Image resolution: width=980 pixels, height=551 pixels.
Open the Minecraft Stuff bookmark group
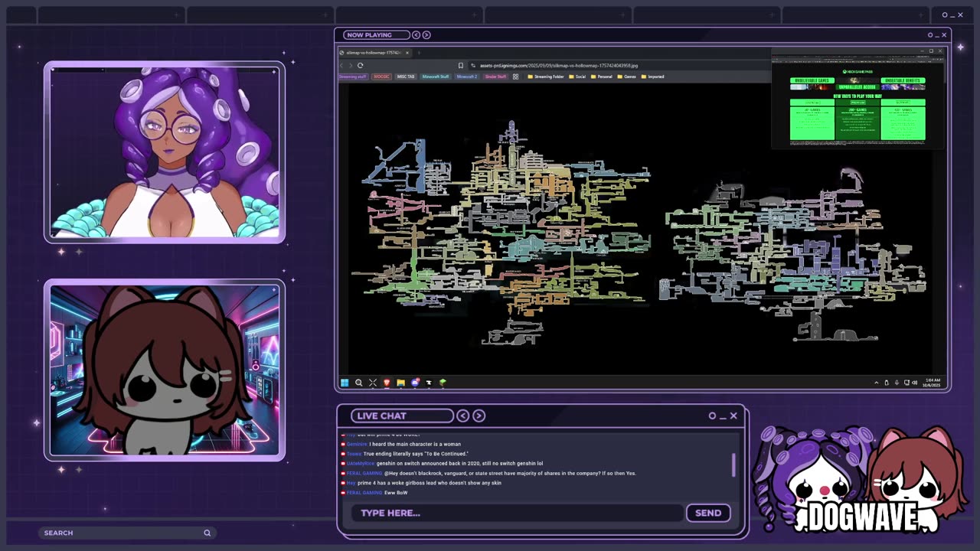(436, 77)
